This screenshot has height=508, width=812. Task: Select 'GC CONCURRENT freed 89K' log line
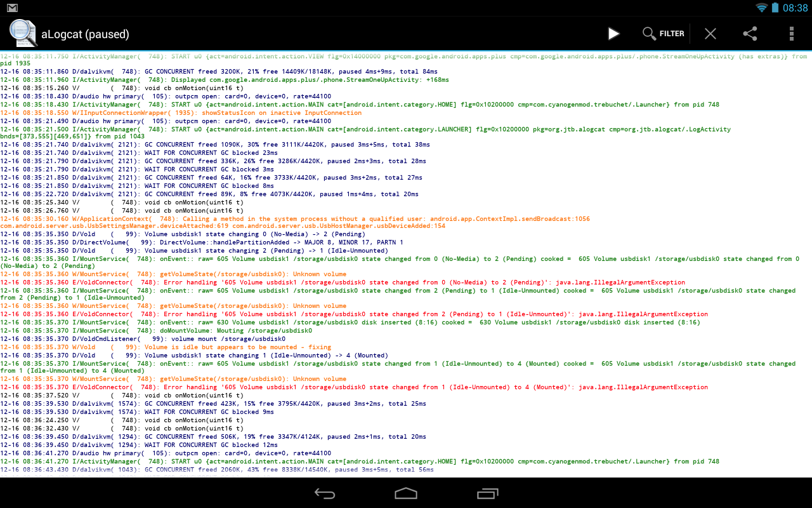[209, 194]
